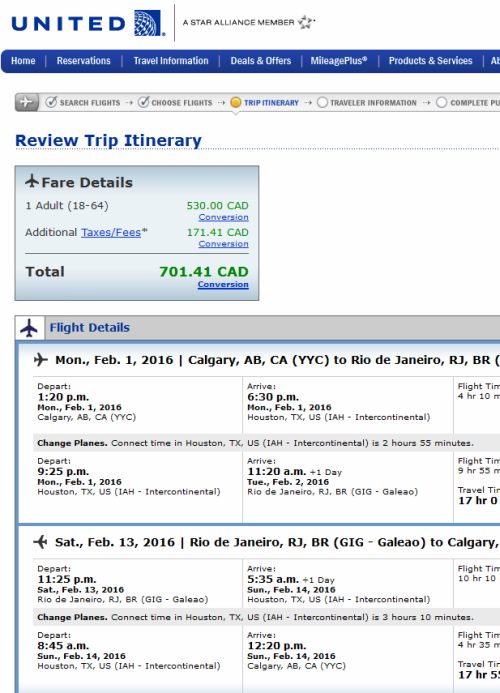Click the Star Alliance star emblem
This screenshot has width=500, height=693.
305,22
